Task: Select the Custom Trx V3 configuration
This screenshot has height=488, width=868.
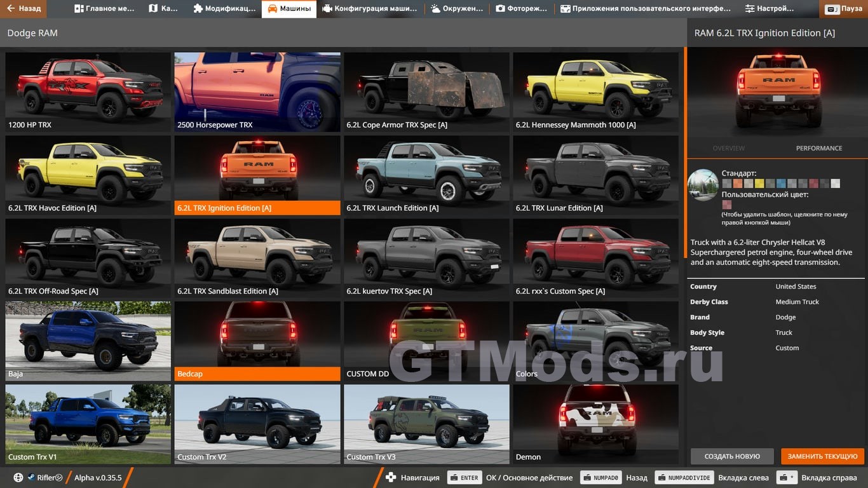Action: pos(426,424)
